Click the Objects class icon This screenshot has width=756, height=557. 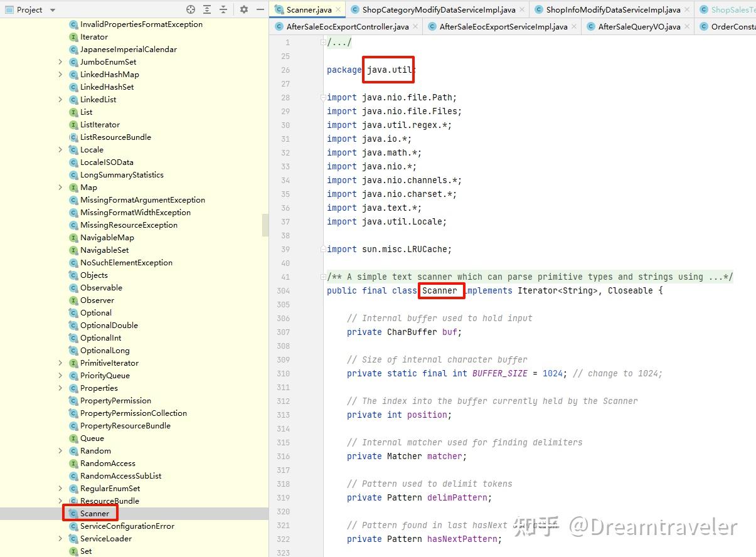click(x=75, y=275)
